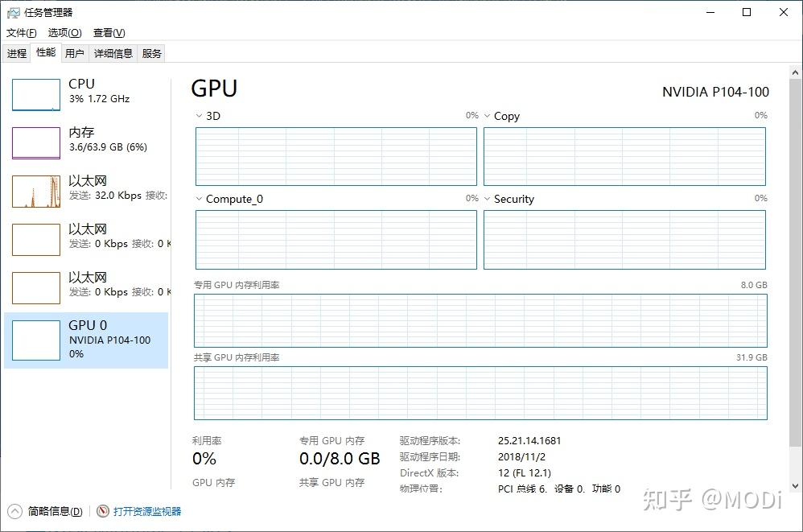This screenshot has height=532, width=803.
Task: Open the Copy graph dropdown chevron
Action: click(488, 116)
